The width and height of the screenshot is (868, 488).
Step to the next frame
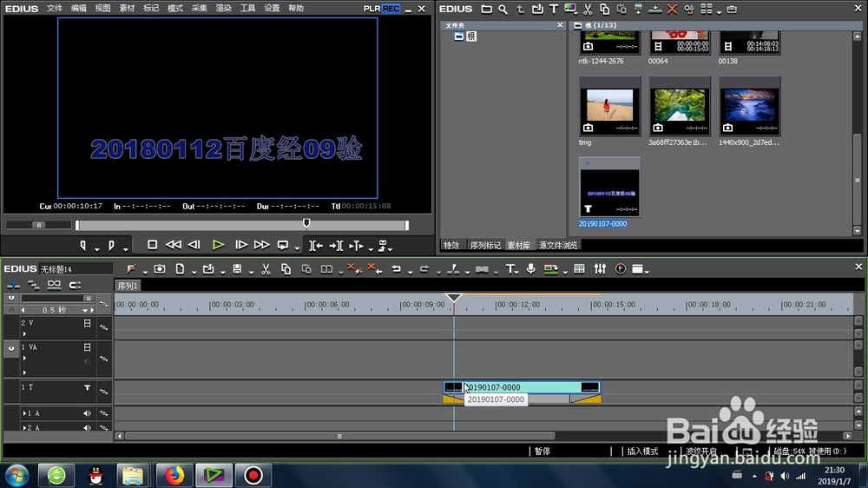(x=240, y=245)
